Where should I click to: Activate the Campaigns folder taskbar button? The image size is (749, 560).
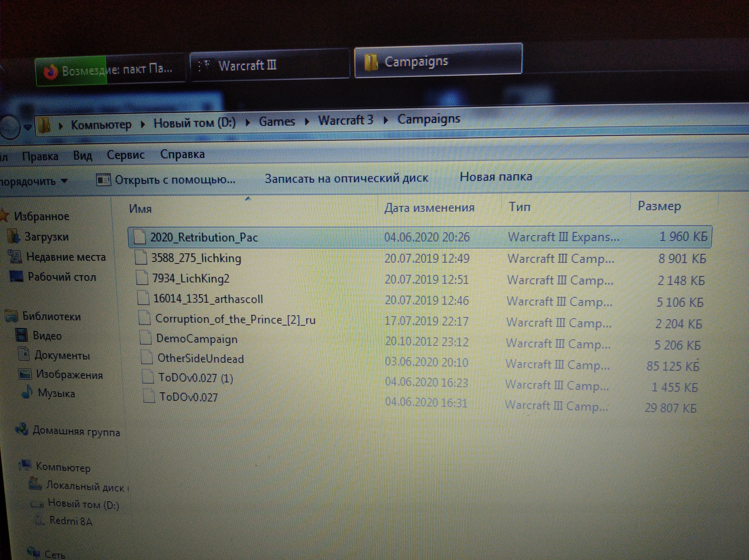click(438, 61)
